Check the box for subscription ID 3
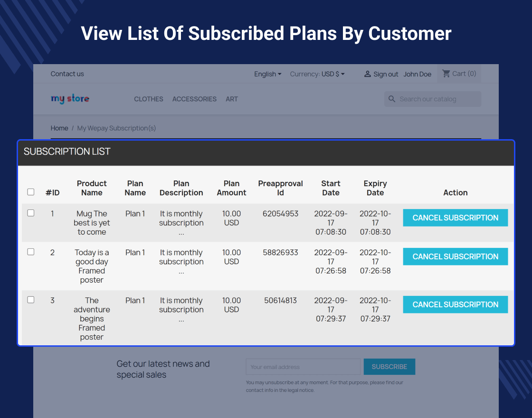The height and width of the screenshot is (418, 532). [31, 300]
